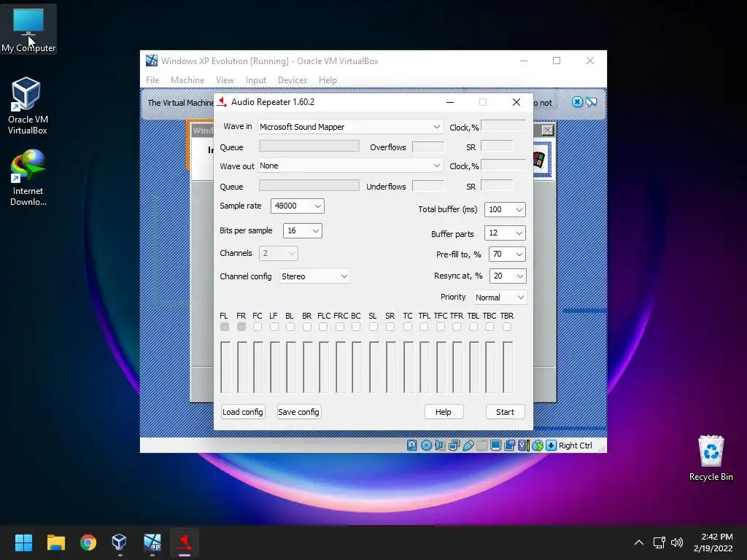The height and width of the screenshot is (560, 747).
Task: Click the shared folders icon in VirtualBox status bar
Action: pos(482,446)
